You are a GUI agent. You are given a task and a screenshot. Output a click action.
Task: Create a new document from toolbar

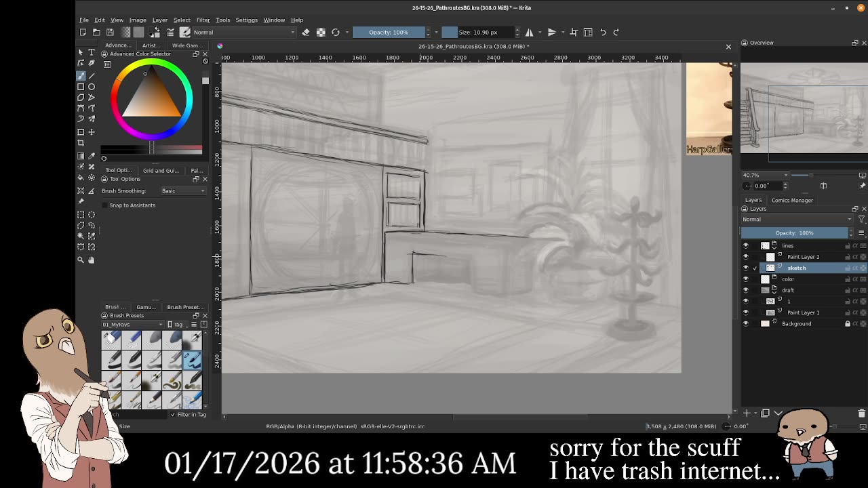[x=83, y=32]
